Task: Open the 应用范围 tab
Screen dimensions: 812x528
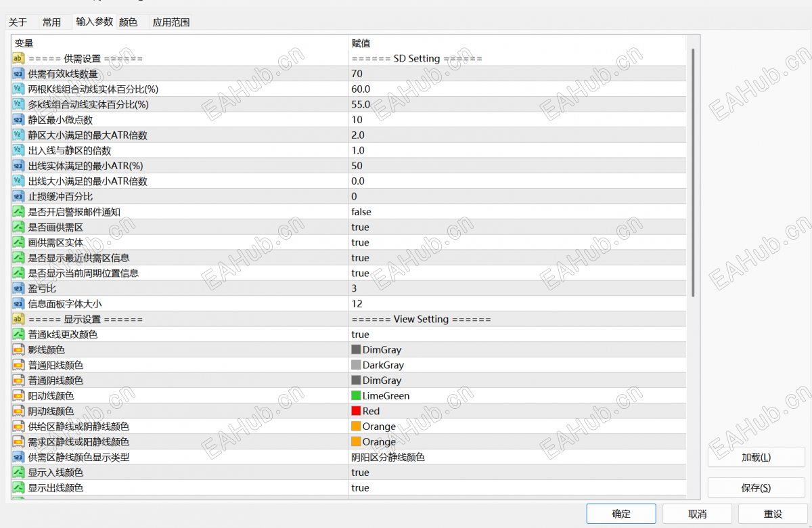Action: click(x=171, y=22)
